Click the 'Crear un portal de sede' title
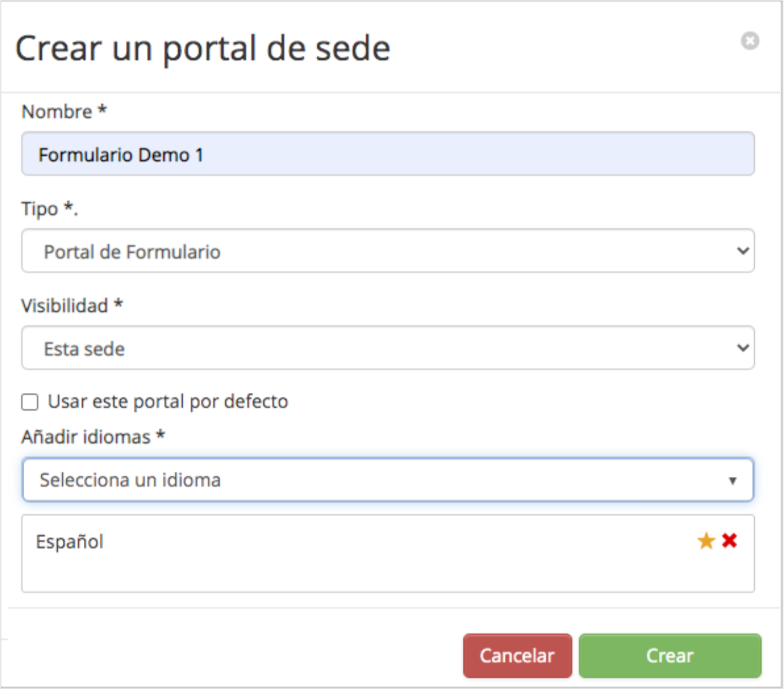The image size is (784, 689). [x=202, y=48]
